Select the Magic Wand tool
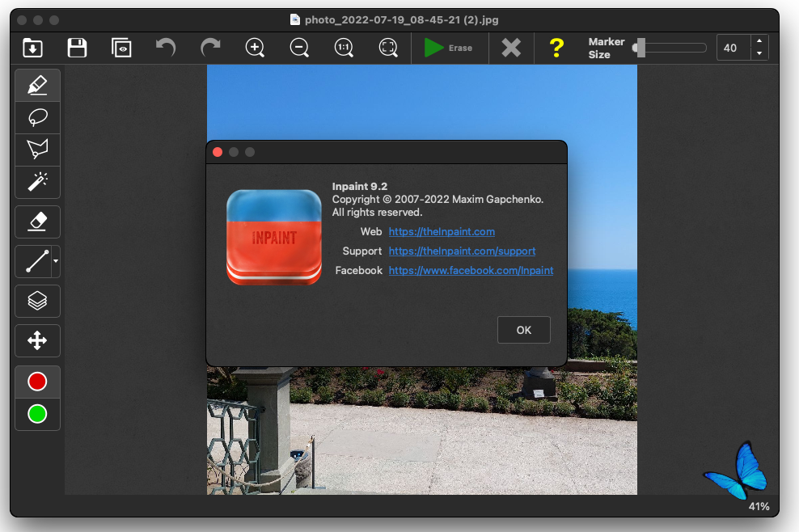 click(x=38, y=182)
